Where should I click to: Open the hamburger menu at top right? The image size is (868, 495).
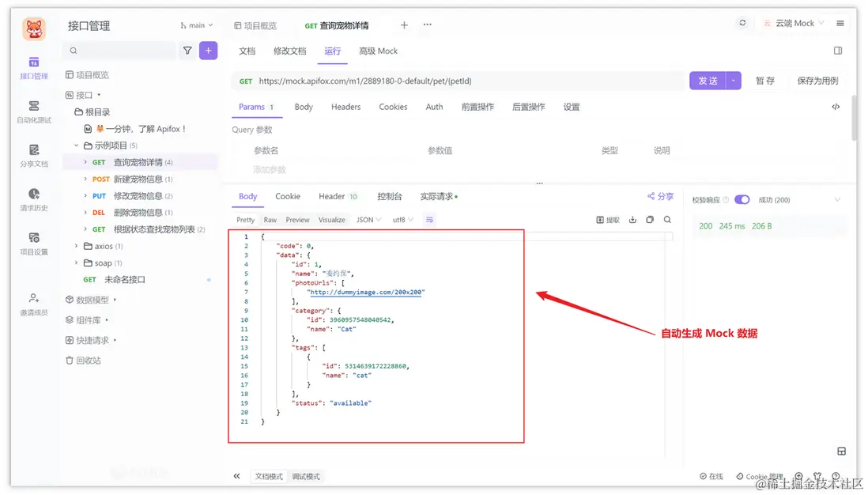[x=840, y=23]
